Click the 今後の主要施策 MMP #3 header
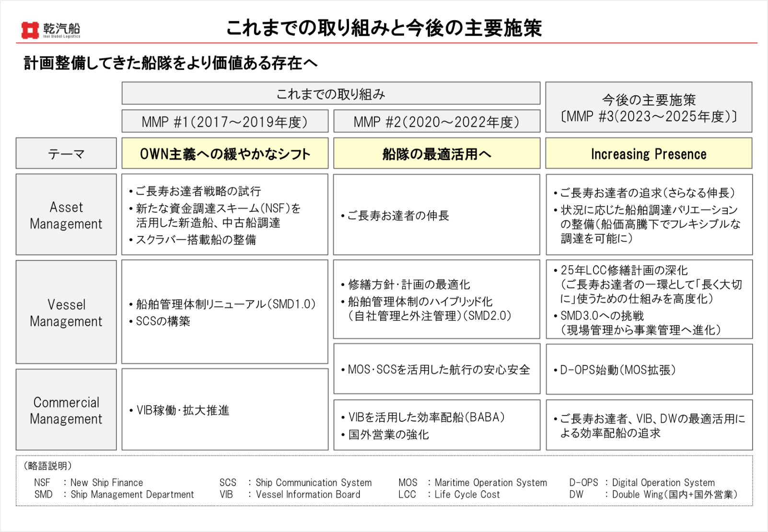The height and width of the screenshot is (532, 768). click(x=649, y=107)
